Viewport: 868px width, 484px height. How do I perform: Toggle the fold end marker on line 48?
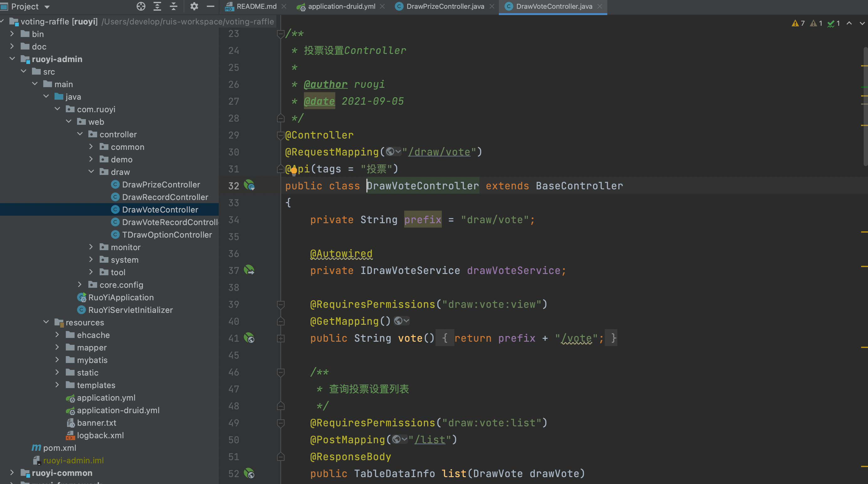[x=280, y=406]
